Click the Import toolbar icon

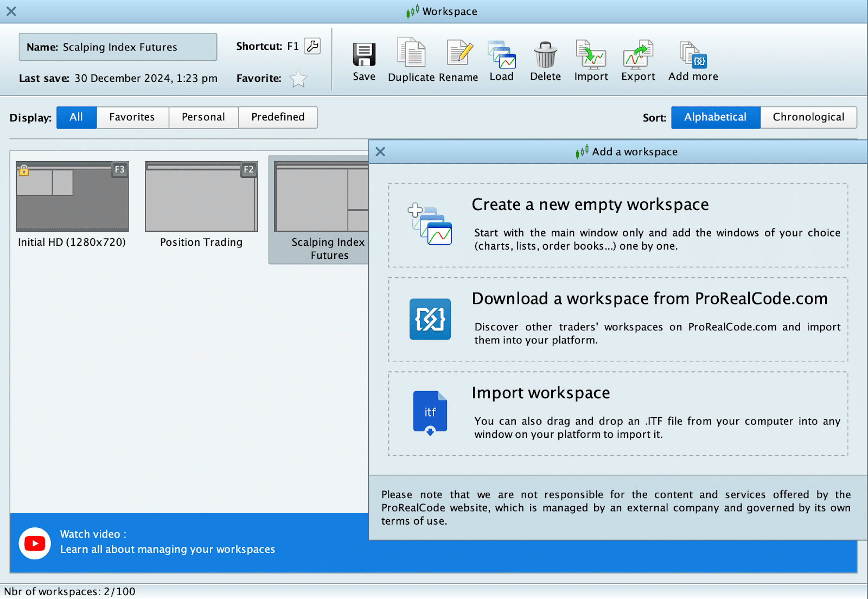(591, 54)
